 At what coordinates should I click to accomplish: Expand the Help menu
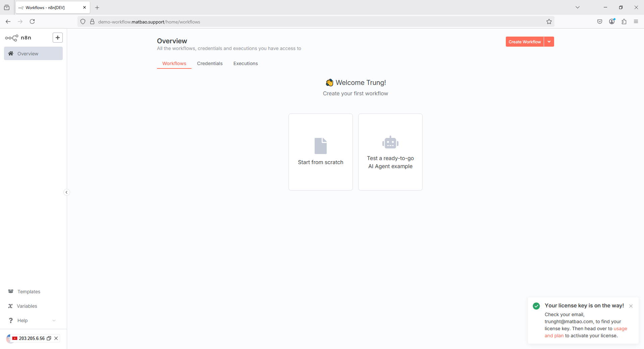(x=32, y=320)
